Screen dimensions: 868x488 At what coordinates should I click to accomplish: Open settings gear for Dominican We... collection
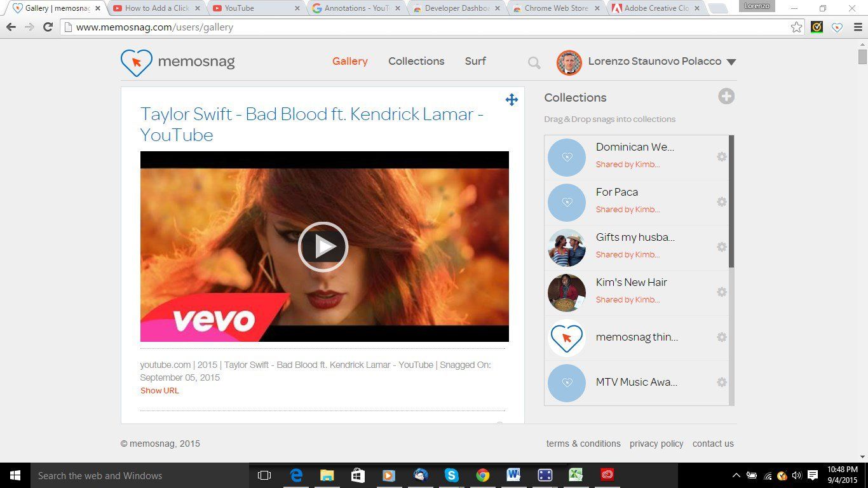[722, 156]
